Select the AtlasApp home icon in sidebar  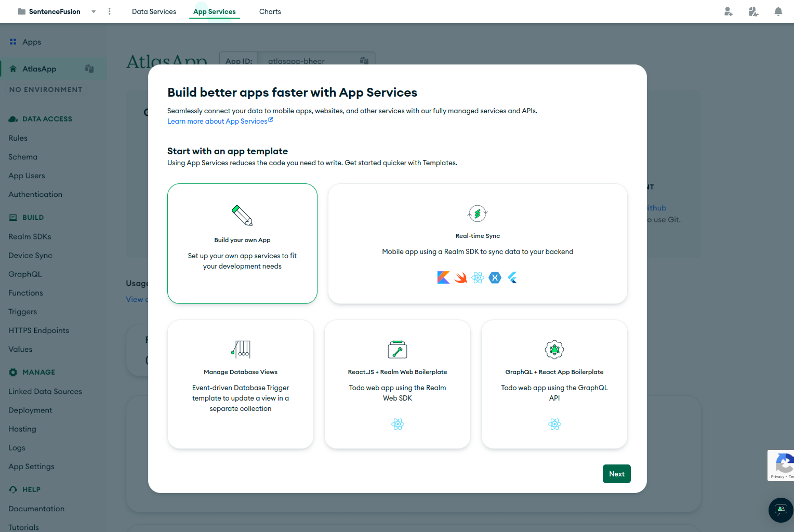point(13,69)
